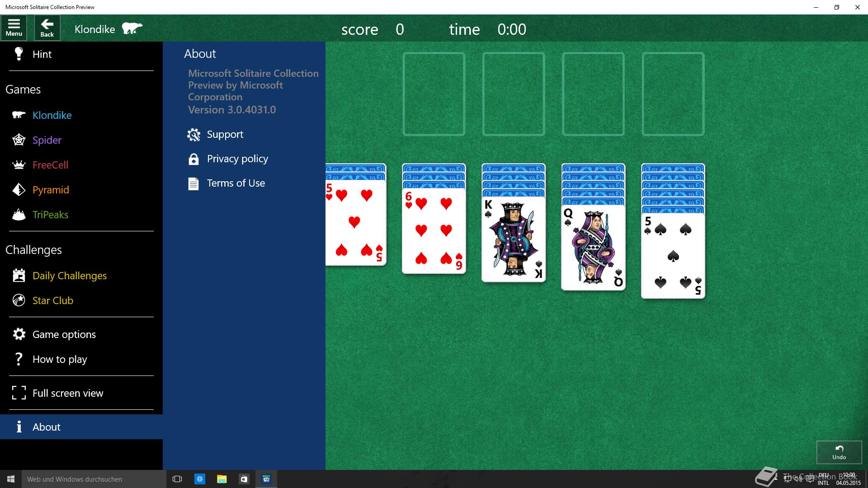Click the FreeCell crown icon
Image resolution: width=868 pixels, height=488 pixels.
pyautogui.click(x=19, y=165)
